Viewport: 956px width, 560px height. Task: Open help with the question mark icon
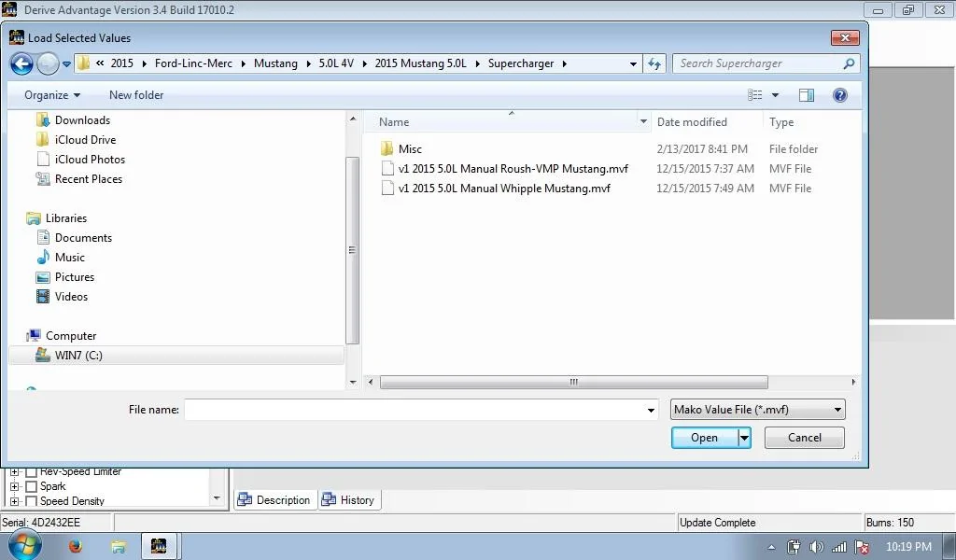point(839,95)
